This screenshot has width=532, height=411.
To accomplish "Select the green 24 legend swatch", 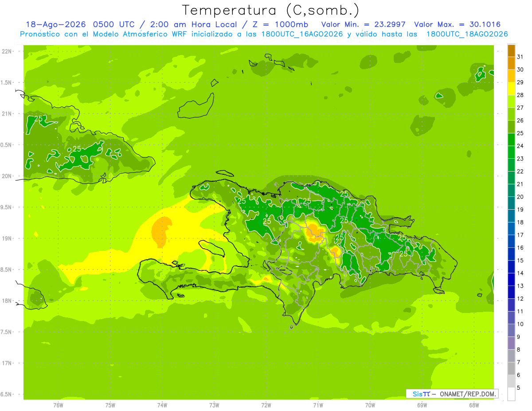I will 511,140.
